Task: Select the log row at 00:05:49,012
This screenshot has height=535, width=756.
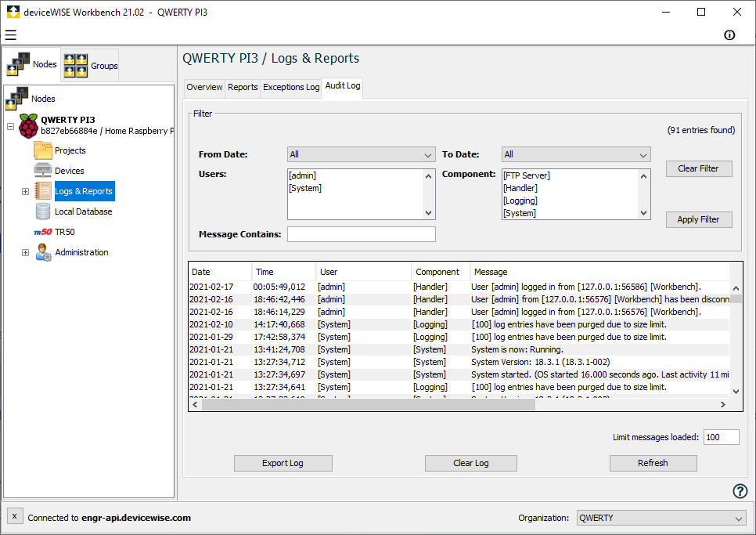Action: 459,287
